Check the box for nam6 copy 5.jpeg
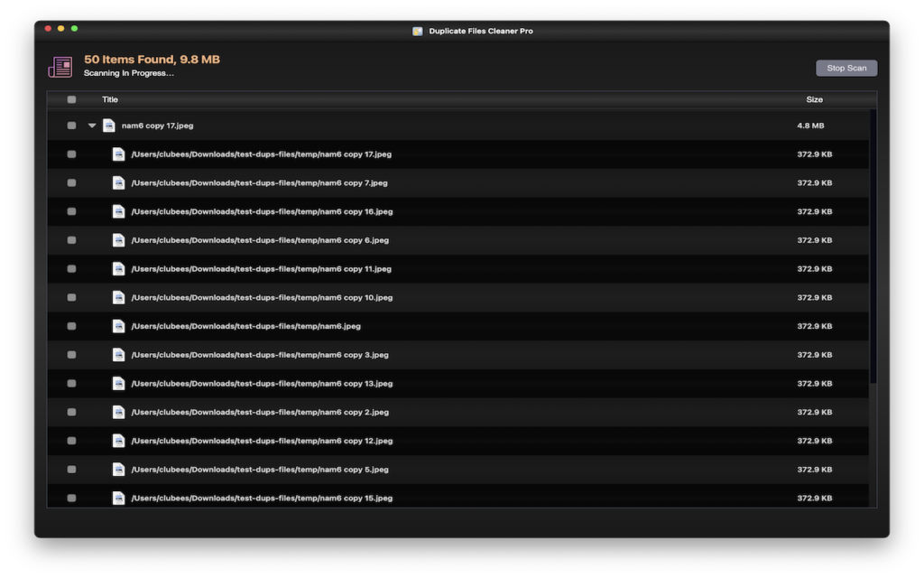Viewport: 924px width, 578px height. pyautogui.click(x=71, y=470)
